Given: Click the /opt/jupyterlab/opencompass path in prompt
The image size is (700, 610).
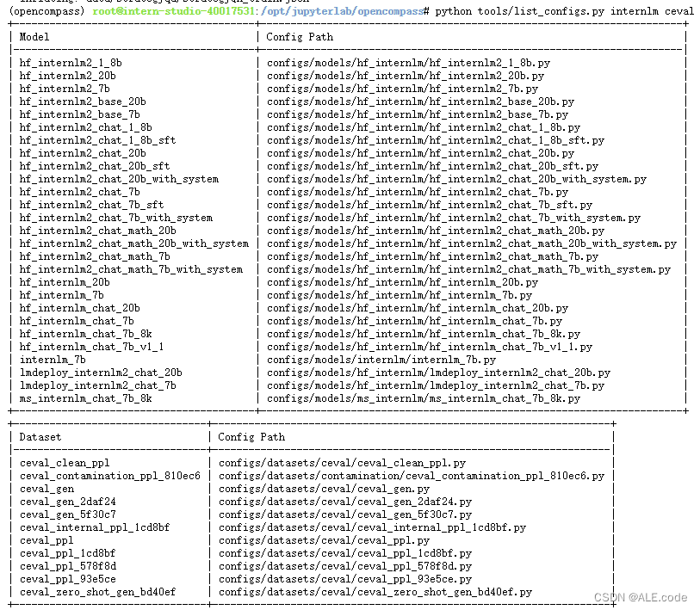Looking at the screenshot, I should click(342, 11).
